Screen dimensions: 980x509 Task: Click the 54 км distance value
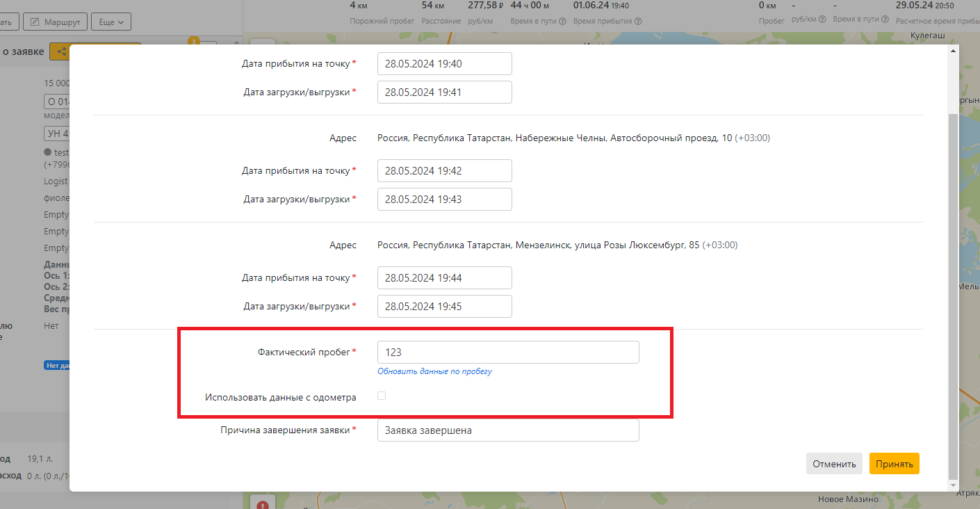pos(433,6)
